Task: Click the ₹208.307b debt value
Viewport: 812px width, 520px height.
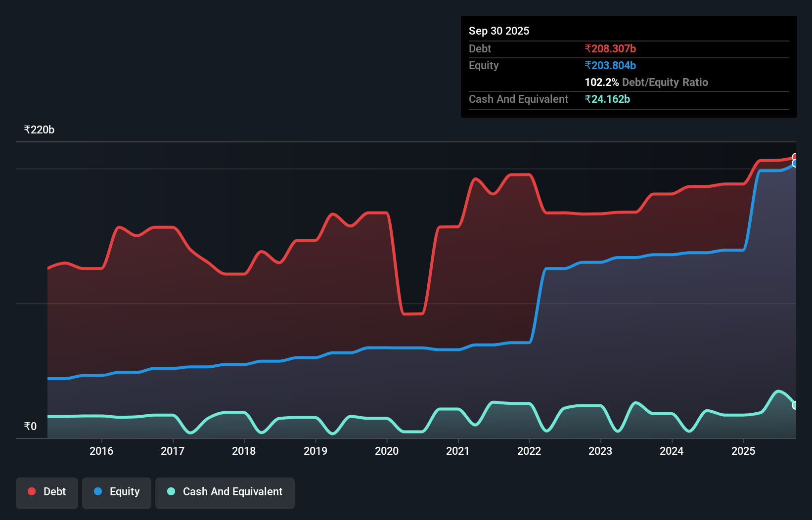Action: [x=610, y=48]
